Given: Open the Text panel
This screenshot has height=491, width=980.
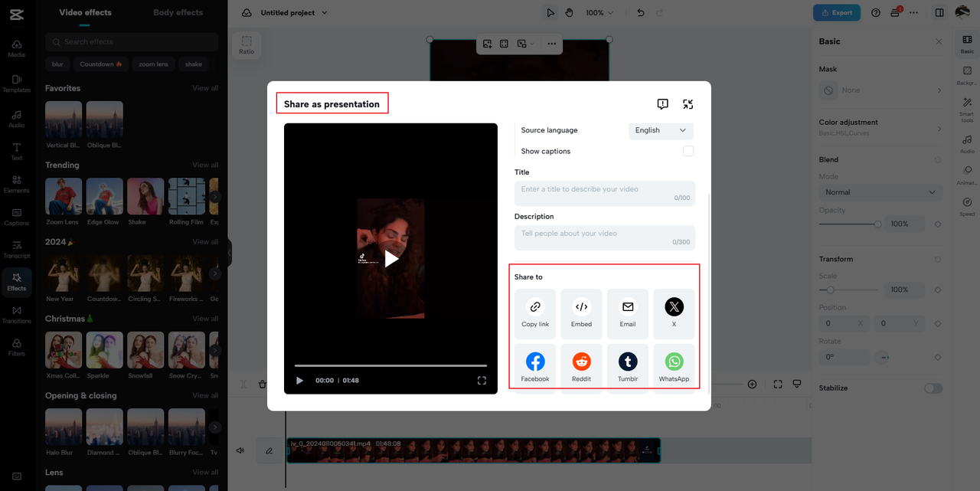Looking at the screenshot, I should (x=17, y=152).
